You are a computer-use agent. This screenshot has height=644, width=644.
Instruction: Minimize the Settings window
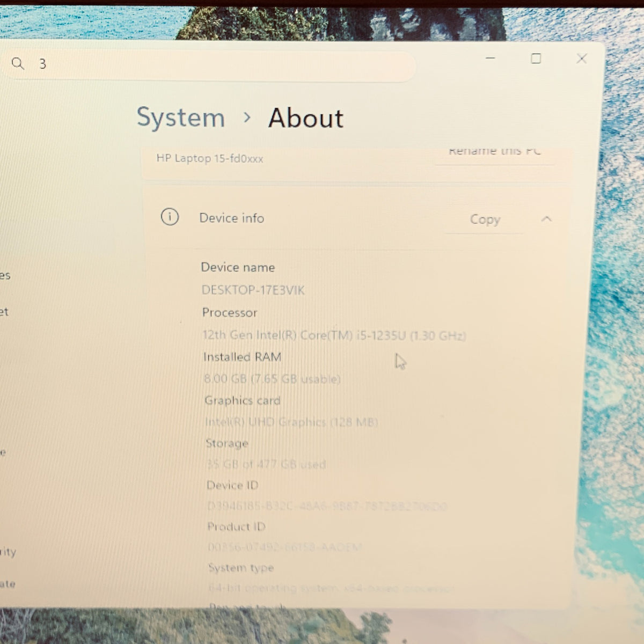click(490, 58)
